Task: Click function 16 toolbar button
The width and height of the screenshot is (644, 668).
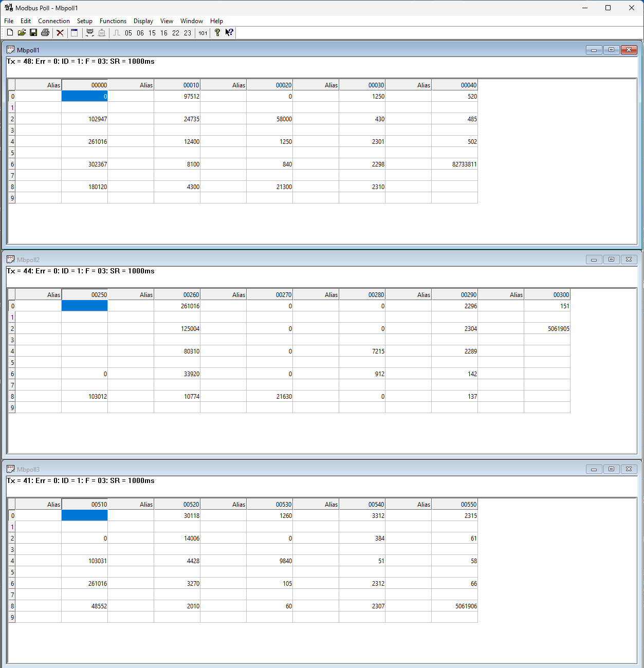Action: pyautogui.click(x=164, y=33)
